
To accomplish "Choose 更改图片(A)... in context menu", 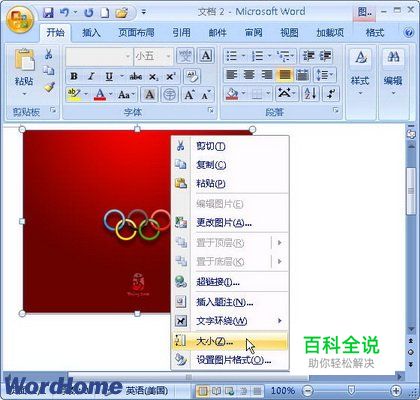I will tap(230, 222).
